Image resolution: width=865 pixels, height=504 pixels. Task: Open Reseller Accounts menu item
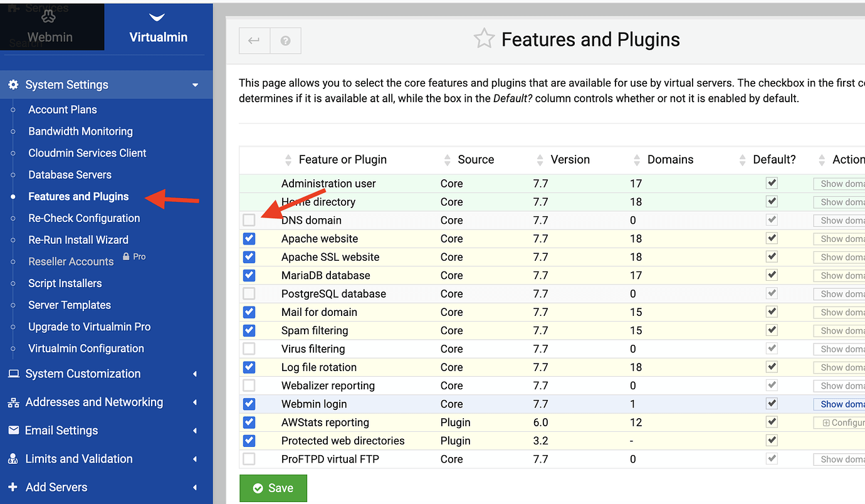click(x=71, y=261)
